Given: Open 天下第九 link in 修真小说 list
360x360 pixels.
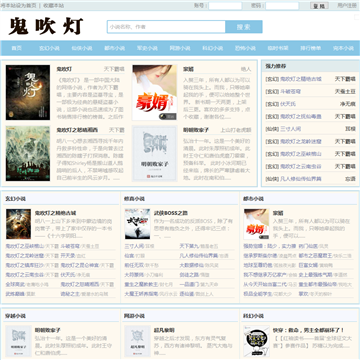Looking at the screenshot, I should coord(189,246).
